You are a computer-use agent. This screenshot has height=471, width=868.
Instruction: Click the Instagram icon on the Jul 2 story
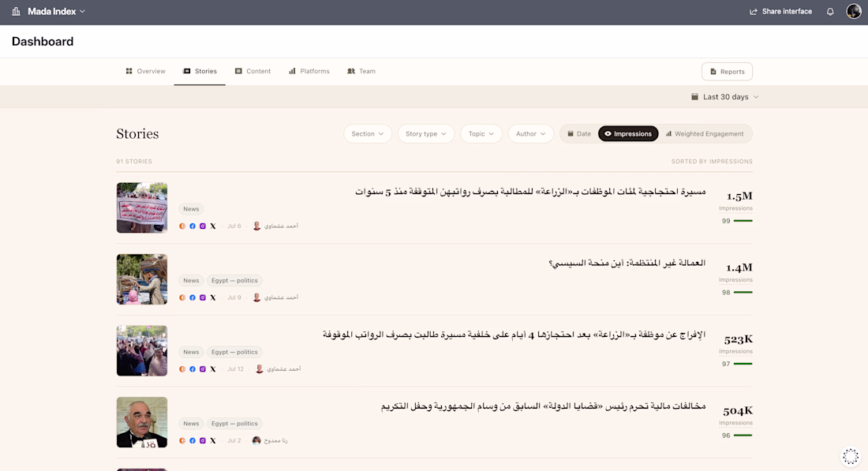203,440
